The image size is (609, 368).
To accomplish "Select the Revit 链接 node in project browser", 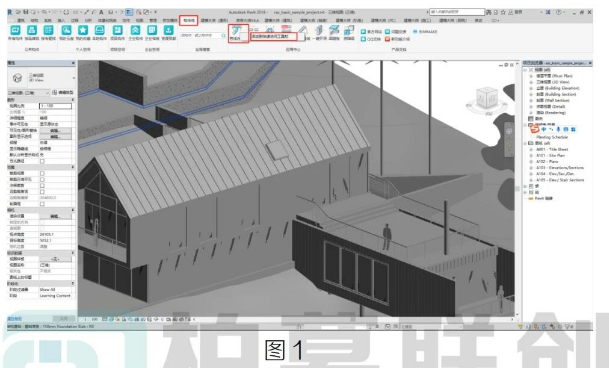I will pyautogui.click(x=544, y=198).
